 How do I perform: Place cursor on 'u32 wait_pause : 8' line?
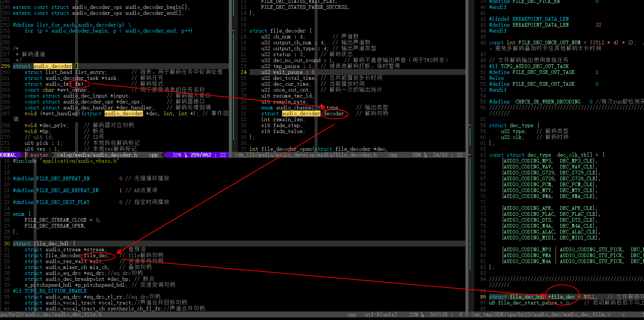(x=288, y=72)
